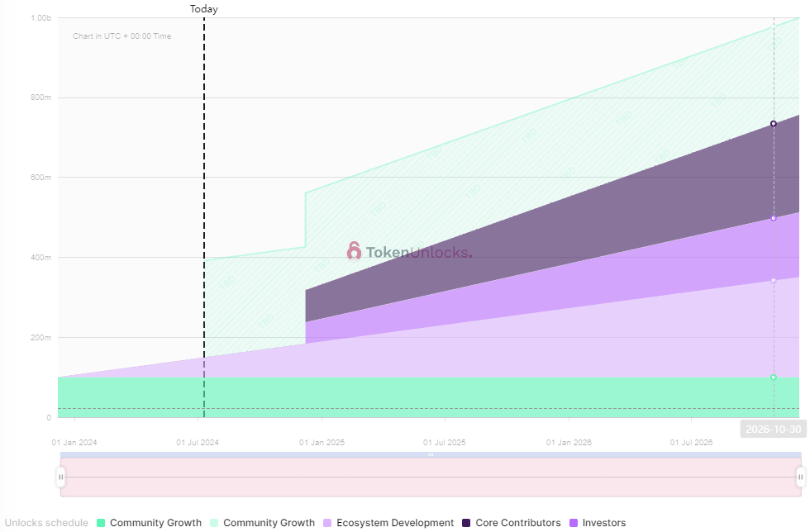Toggle the solid green Community Growth legend swatch
The width and height of the screenshot is (810, 532).
tap(101, 523)
